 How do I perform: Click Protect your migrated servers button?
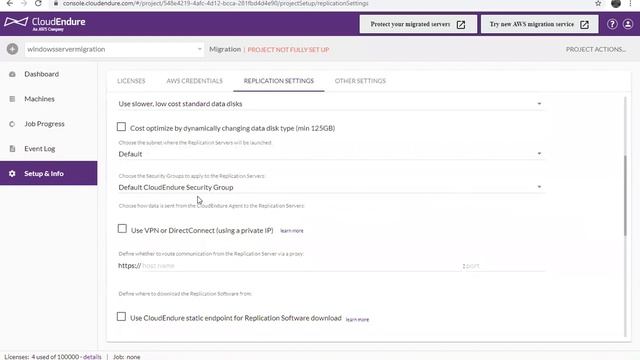[418, 24]
